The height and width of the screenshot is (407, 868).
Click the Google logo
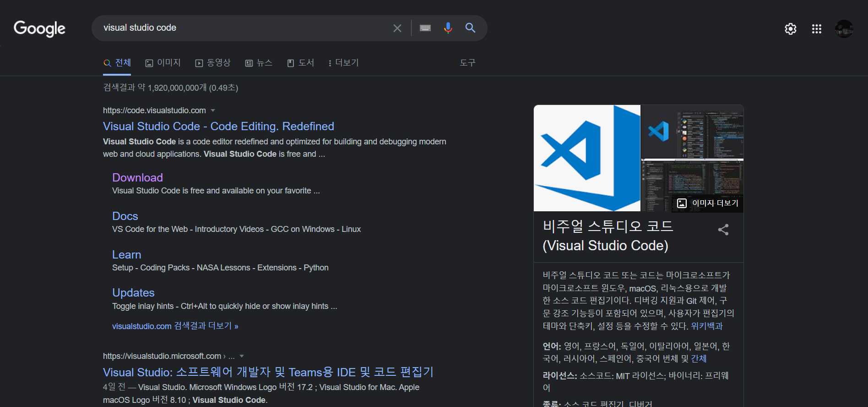pos(39,28)
